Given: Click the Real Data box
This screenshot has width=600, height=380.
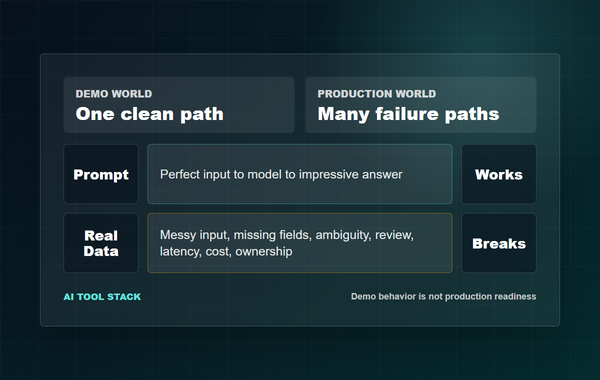Looking at the screenshot, I should pyautogui.click(x=101, y=243).
